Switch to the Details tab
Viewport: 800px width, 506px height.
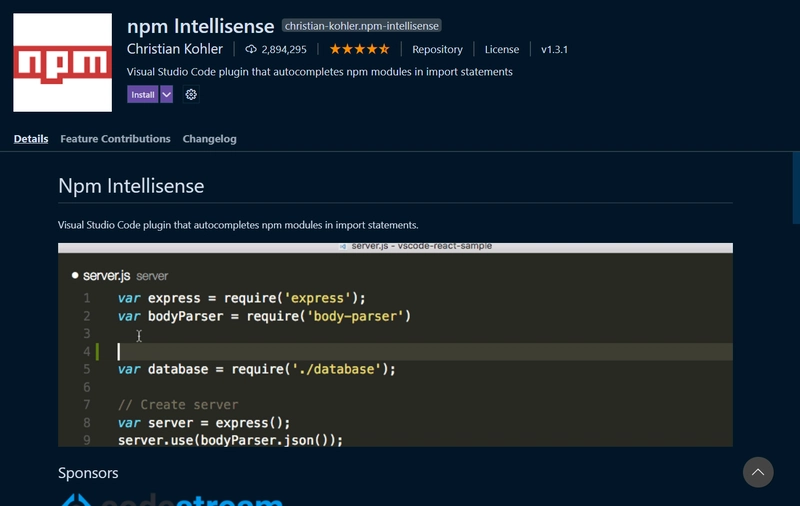click(31, 139)
